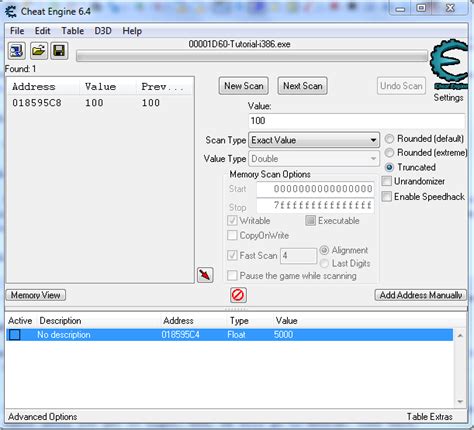
Task: Click the red arrow add-to-list icon
Action: pyautogui.click(x=205, y=275)
